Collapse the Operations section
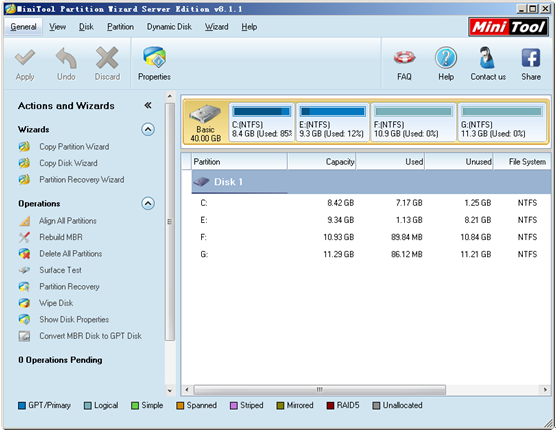 coord(148,203)
